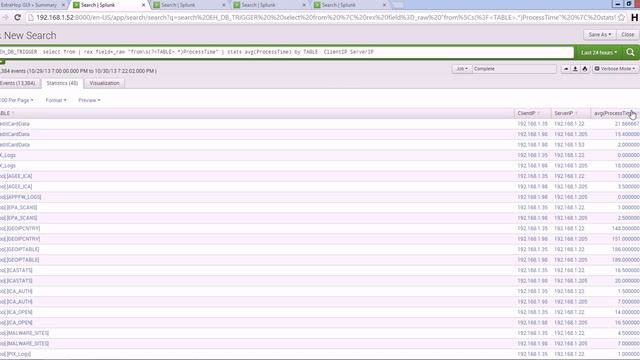Click the Export results download icon
Screen dimensions: 640x360
(575, 69)
